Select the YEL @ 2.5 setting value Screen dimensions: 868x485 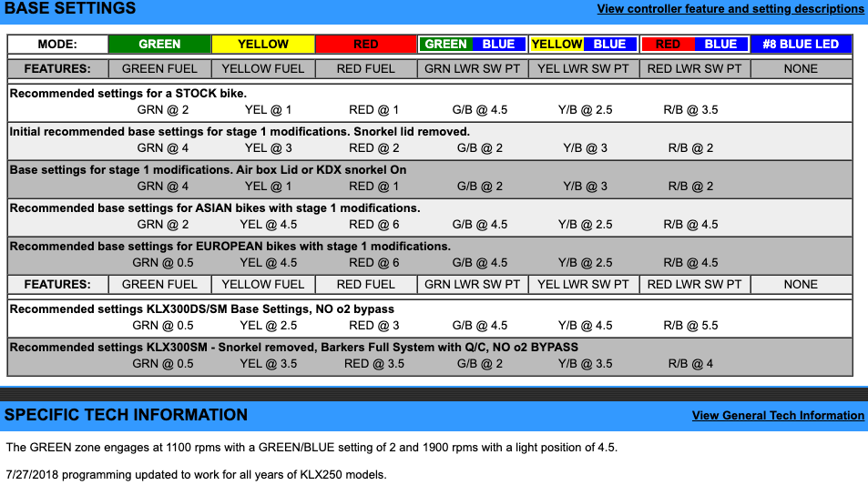click(268, 325)
